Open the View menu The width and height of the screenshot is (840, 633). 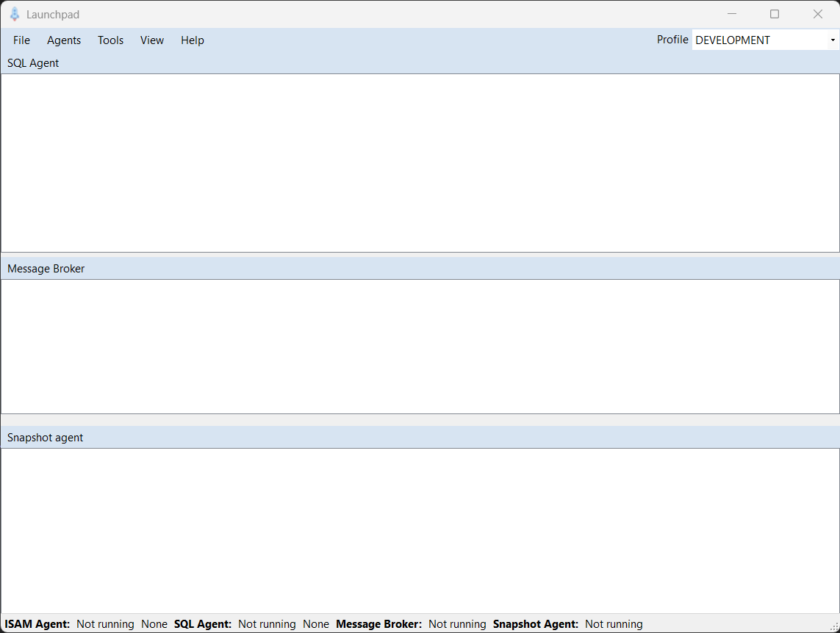[151, 40]
